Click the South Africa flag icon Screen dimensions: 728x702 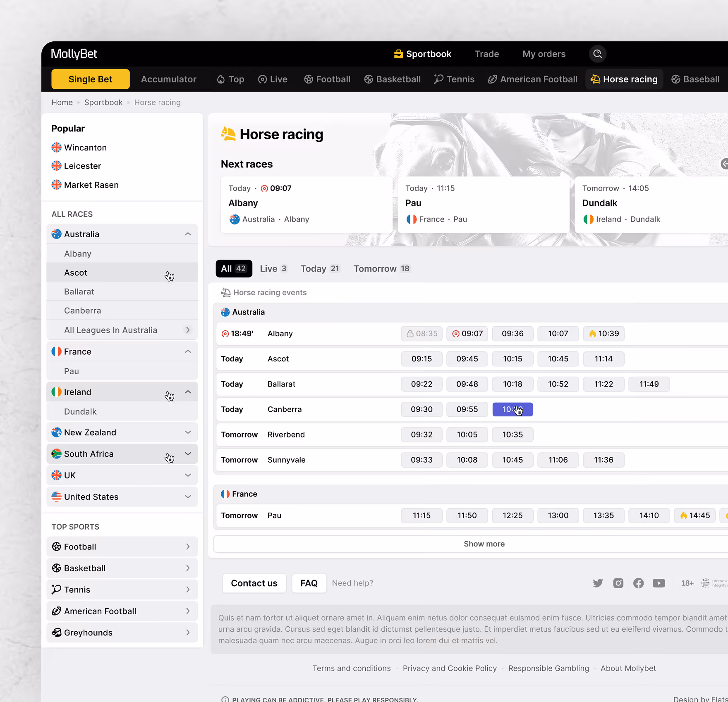point(57,454)
